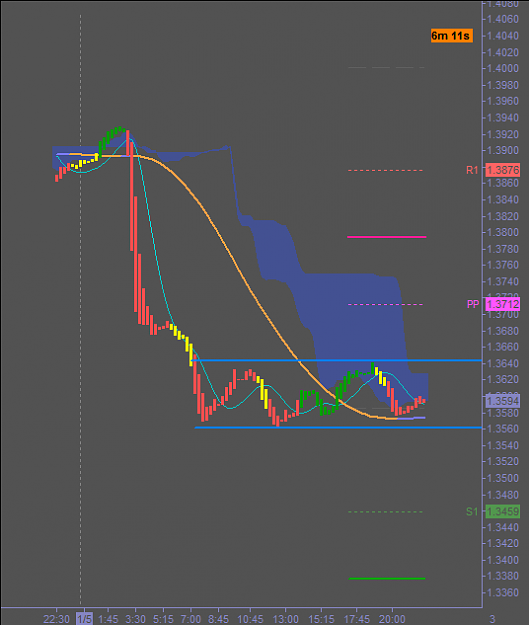Select the solid green line near 1.3380
This screenshot has height=625, width=529.
(387, 578)
